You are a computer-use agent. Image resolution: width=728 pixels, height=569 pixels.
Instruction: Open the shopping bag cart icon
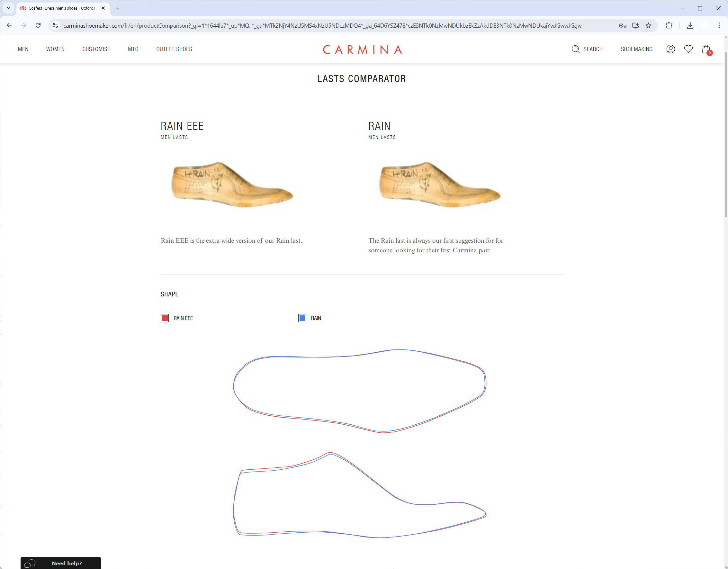click(x=706, y=49)
